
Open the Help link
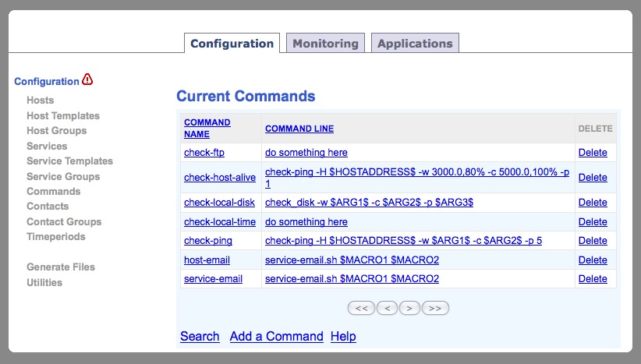coord(343,336)
